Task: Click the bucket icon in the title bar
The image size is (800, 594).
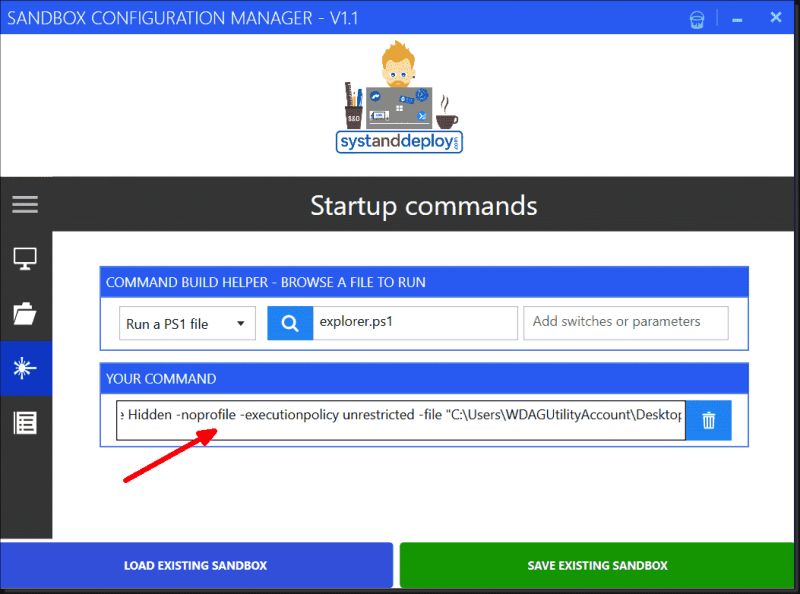Action: point(697,17)
